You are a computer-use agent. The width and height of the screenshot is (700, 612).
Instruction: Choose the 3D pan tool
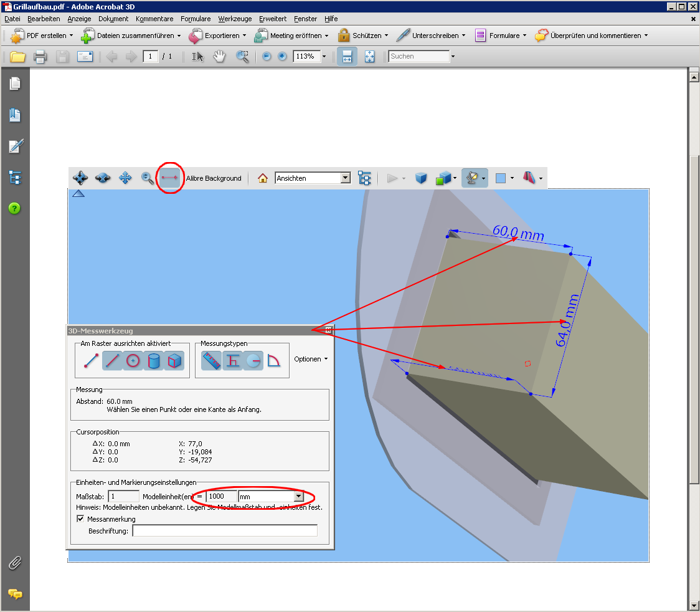coord(125,178)
